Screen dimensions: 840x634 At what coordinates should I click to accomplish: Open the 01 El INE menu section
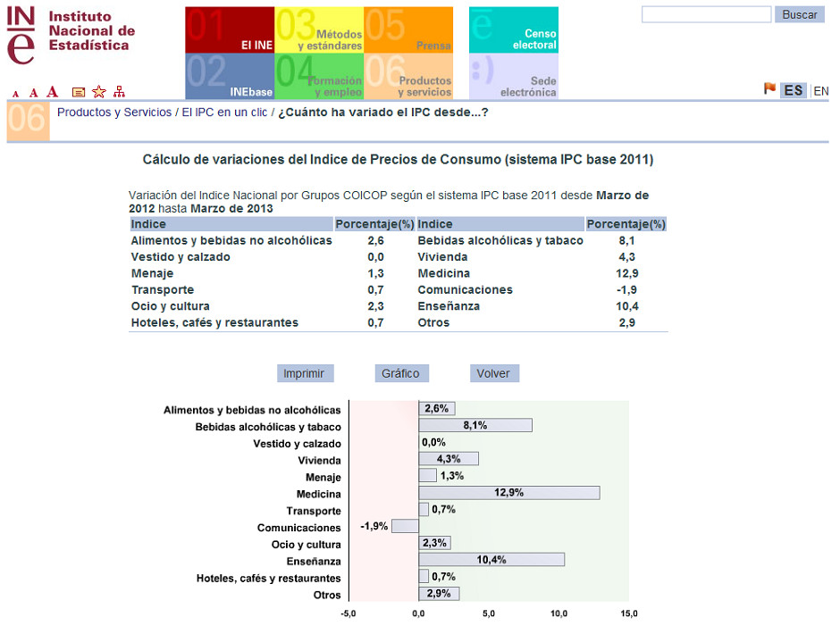[x=230, y=30]
